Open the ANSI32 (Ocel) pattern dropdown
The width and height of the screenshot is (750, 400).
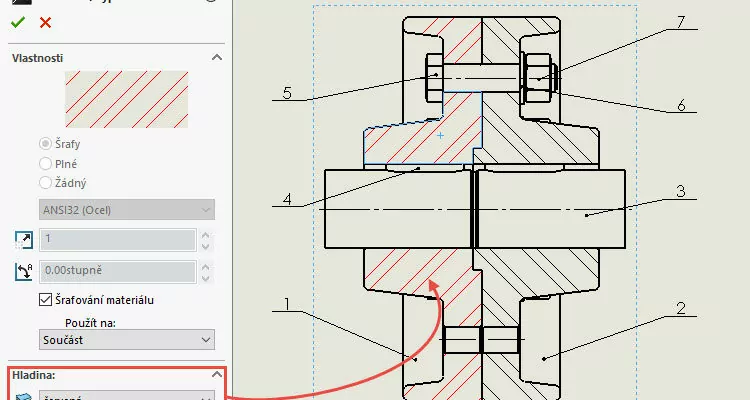click(x=127, y=210)
